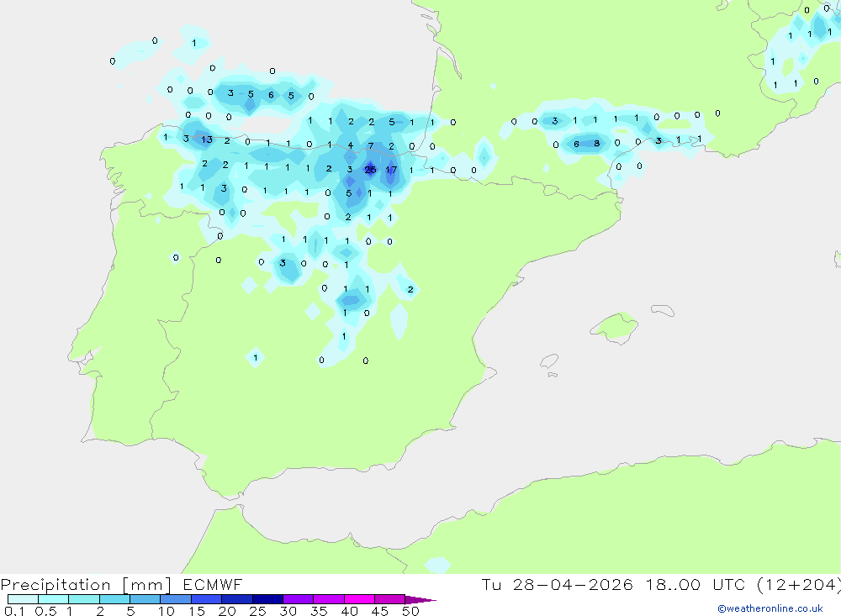The image size is (841, 616).
Task: Click the '8' precipitation value on map
Action: [596, 143]
